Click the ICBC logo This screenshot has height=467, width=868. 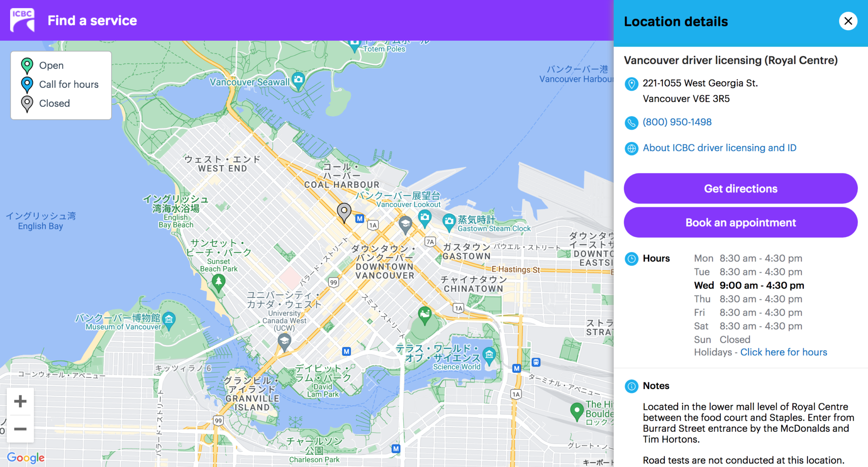(x=22, y=19)
